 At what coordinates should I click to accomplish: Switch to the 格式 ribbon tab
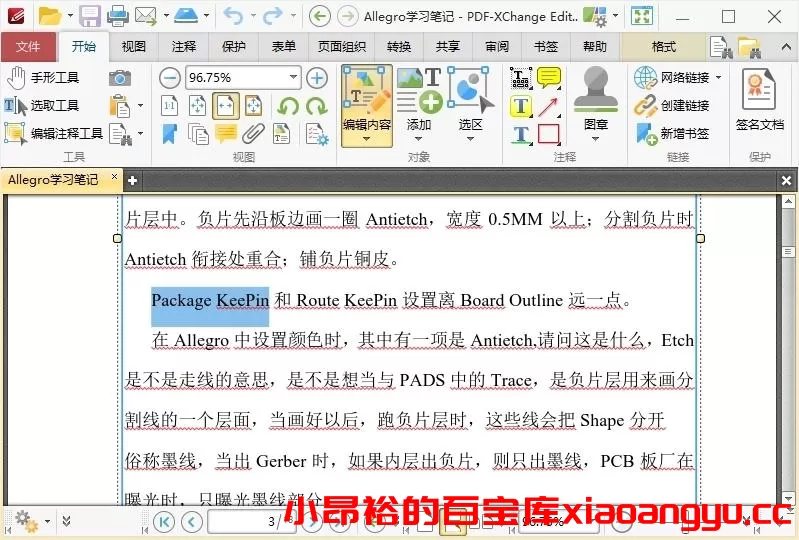664,47
